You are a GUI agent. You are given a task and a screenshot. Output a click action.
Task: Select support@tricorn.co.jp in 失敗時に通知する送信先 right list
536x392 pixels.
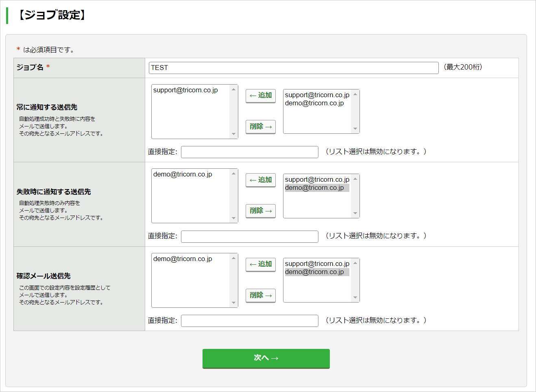pyautogui.click(x=317, y=180)
